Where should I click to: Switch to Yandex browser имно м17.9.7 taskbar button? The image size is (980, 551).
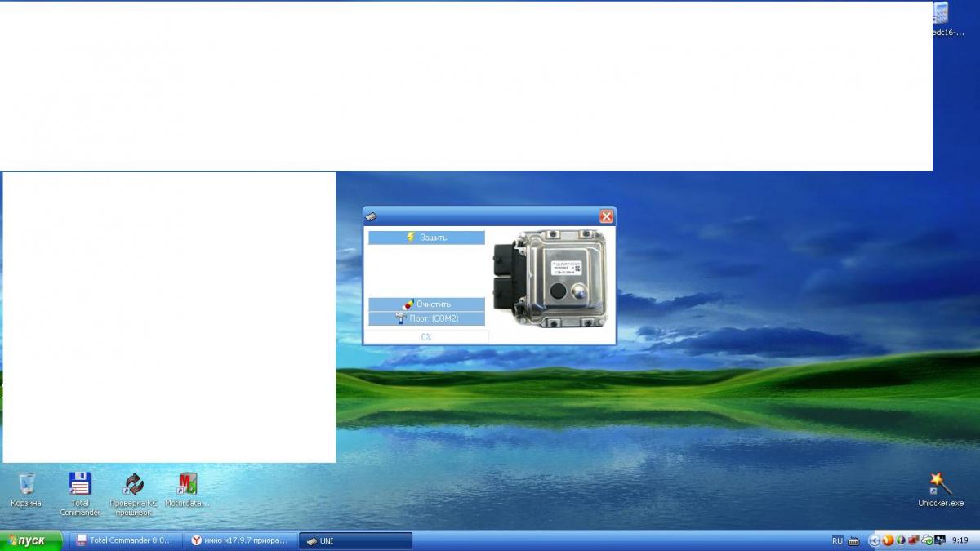[x=240, y=540]
